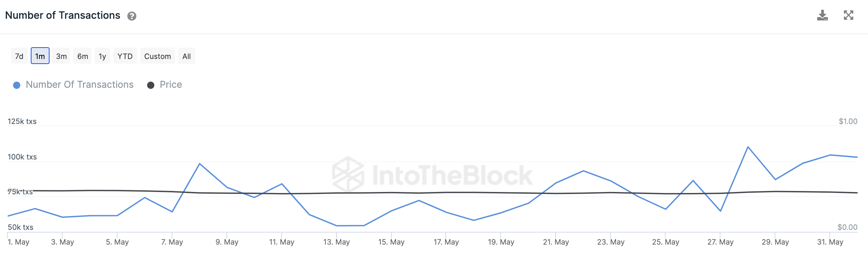
Task: Click the peak data point near 28 May
Action: tap(748, 147)
